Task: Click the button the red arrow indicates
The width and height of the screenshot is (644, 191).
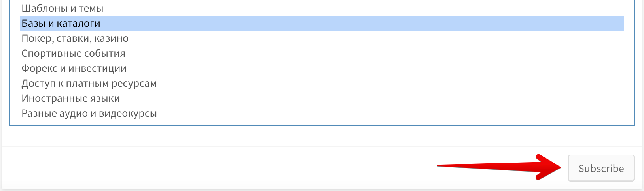Action: [601, 168]
